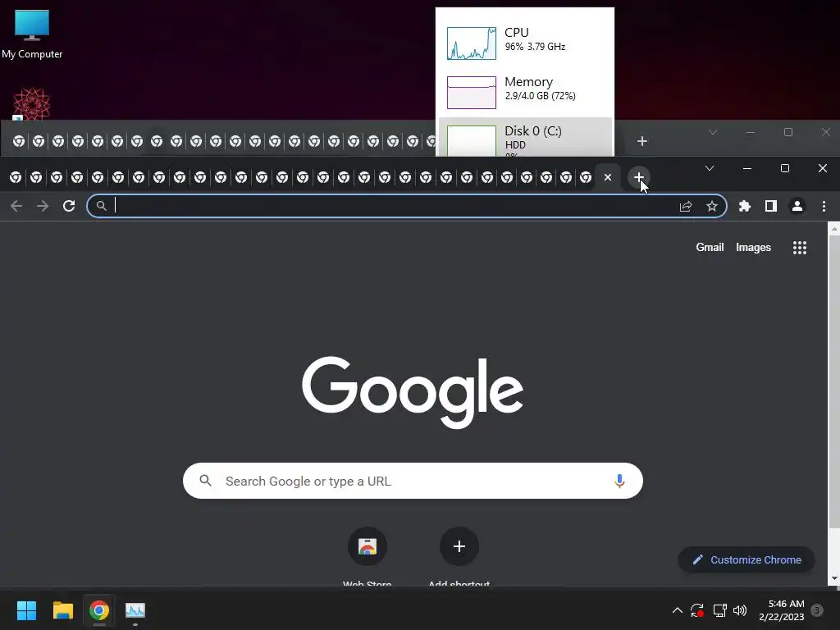Open the red flower desktop shortcut
840x630 pixels.
[31, 103]
